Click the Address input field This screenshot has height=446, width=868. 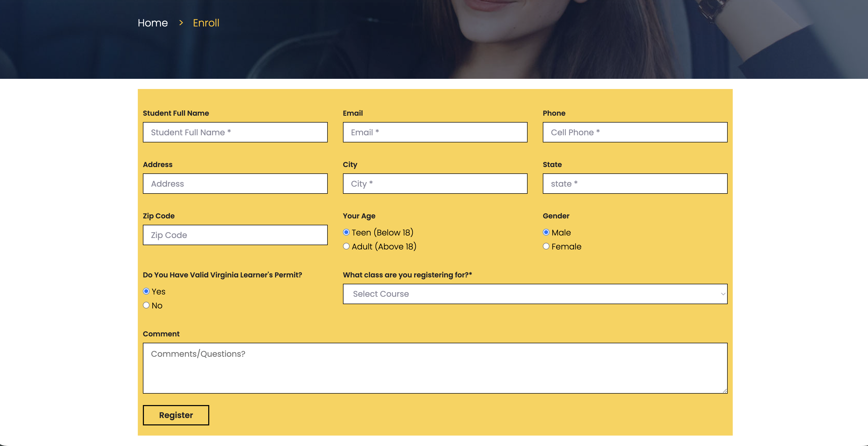tap(235, 184)
